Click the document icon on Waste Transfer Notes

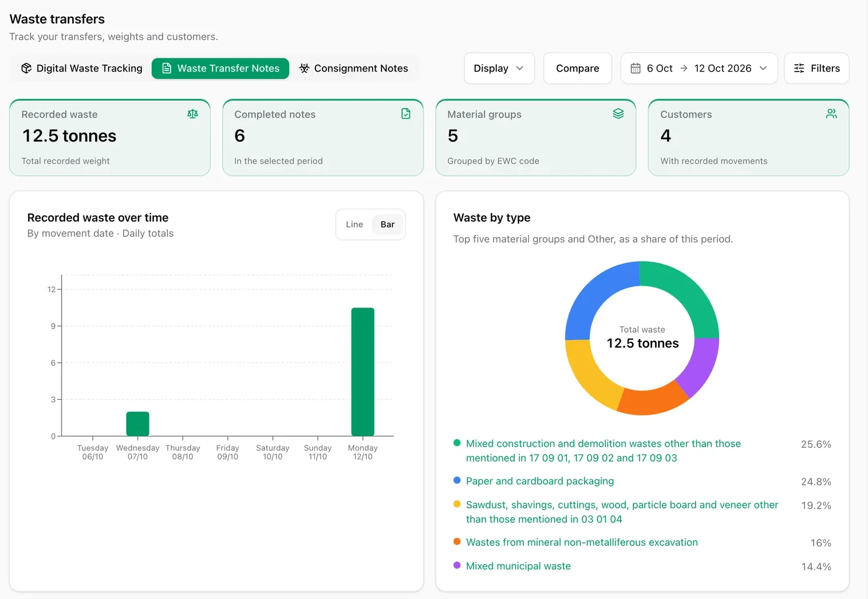click(x=167, y=68)
